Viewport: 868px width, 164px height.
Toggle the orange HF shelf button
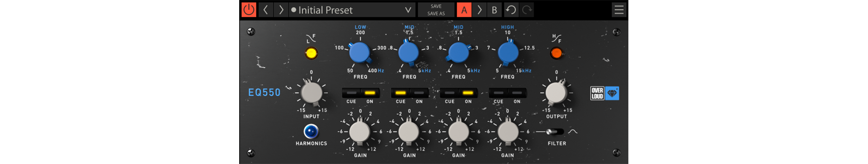(x=557, y=53)
